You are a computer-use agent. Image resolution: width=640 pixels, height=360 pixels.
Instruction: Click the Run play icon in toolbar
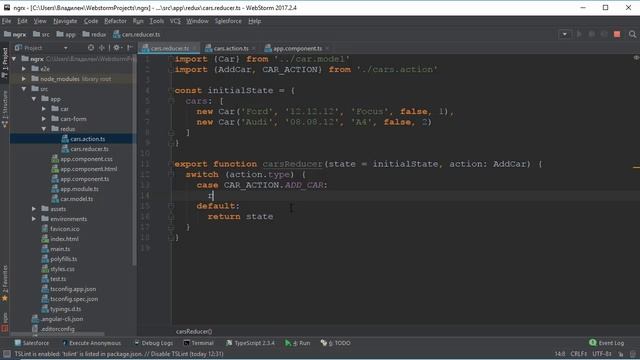pyautogui.click(x=579, y=34)
